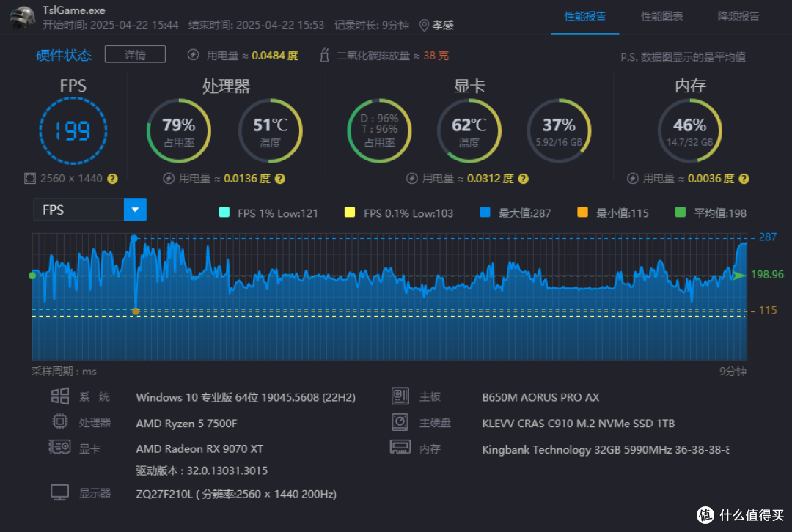Click the green average marker at graph start
The height and width of the screenshot is (532, 792).
pyautogui.click(x=32, y=276)
